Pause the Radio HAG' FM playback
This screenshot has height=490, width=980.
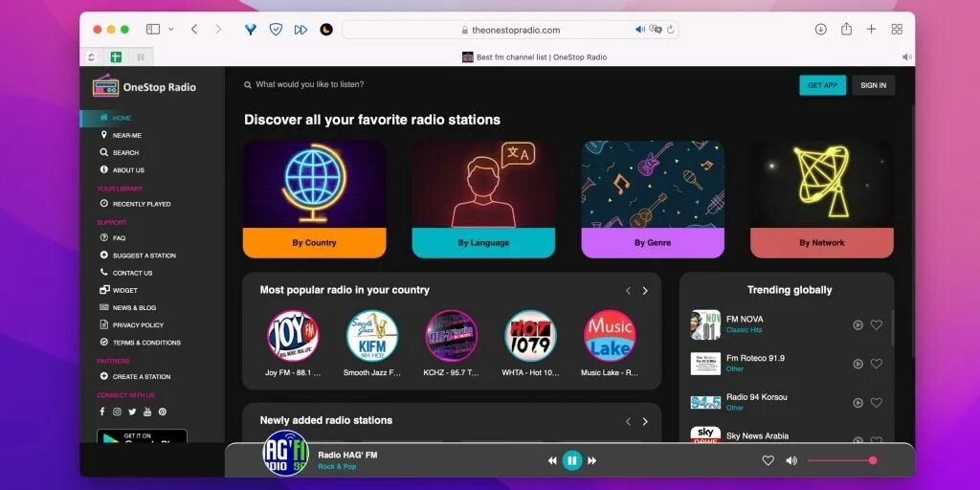tap(572, 460)
